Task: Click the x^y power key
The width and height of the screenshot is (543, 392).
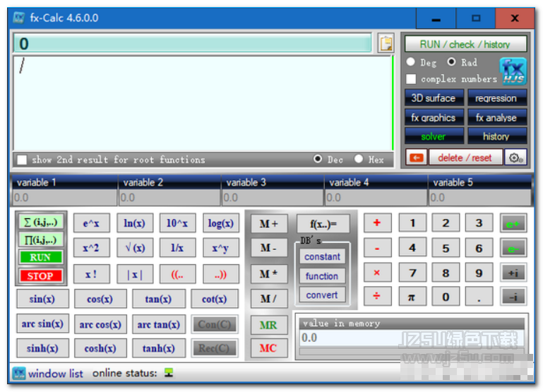Action: pyautogui.click(x=220, y=248)
